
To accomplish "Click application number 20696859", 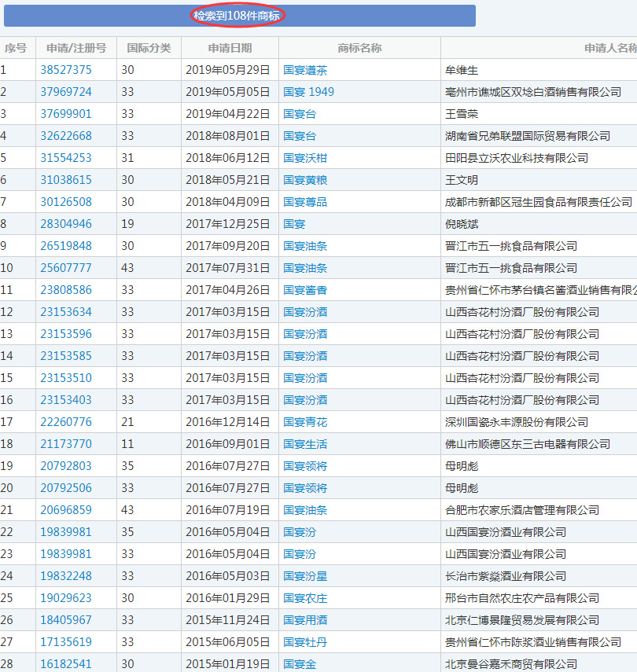I will coord(66,510).
